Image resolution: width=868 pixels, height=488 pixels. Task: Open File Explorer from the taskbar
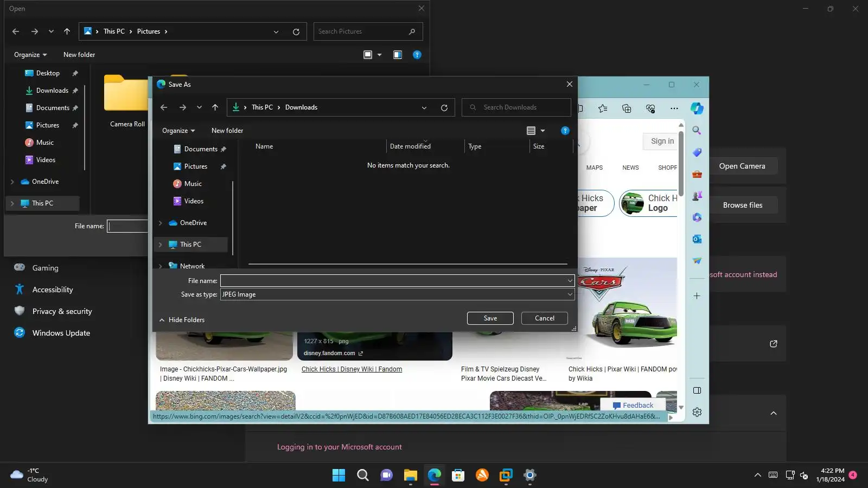click(411, 476)
